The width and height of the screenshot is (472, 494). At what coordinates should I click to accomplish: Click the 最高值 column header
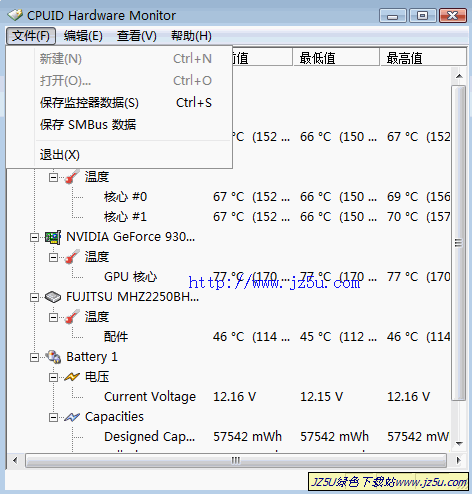(x=423, y=58)
